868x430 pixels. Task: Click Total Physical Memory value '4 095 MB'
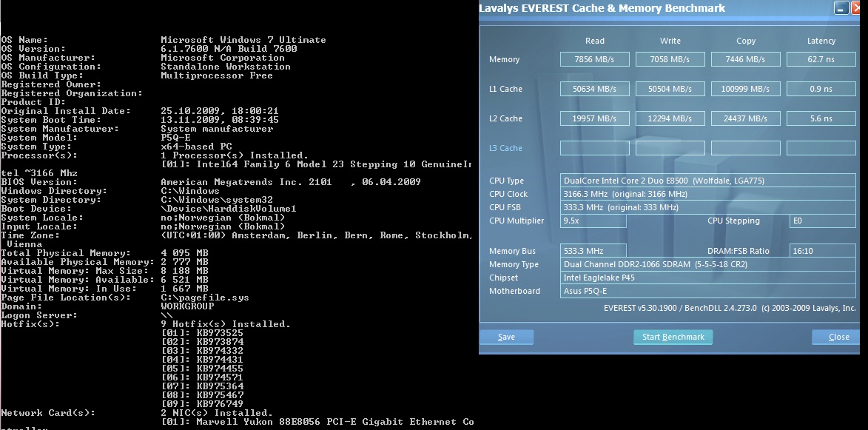pyautogui.click(x=184, y=252)
